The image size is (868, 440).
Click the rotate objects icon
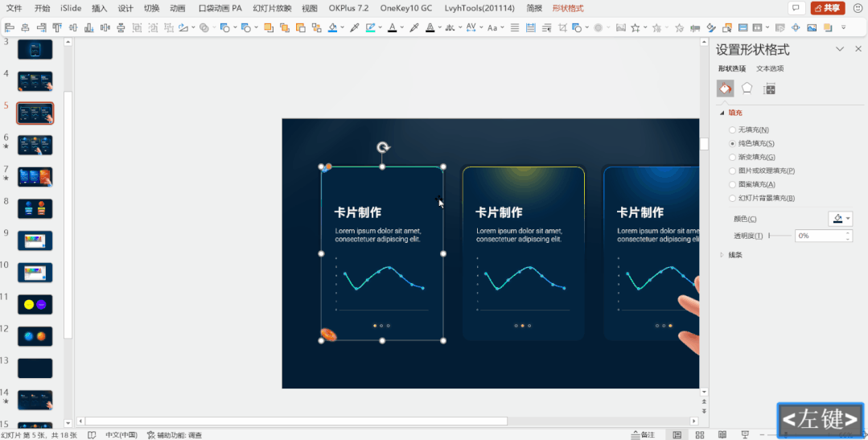[x=183, y=27]
